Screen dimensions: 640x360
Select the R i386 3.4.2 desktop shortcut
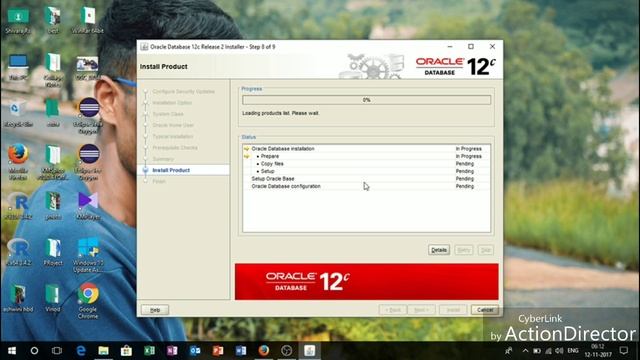tap(18, 206)
